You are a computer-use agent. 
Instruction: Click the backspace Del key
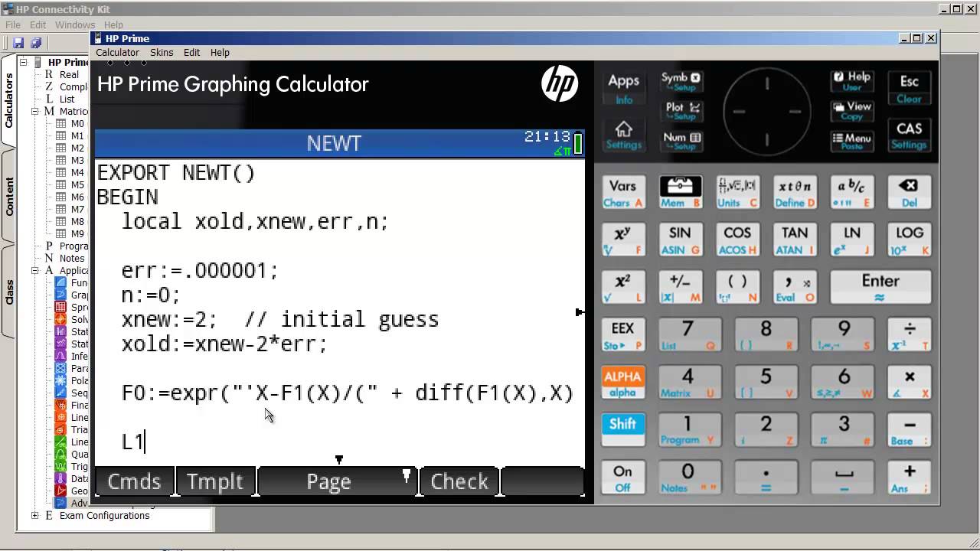coord(909,193)
